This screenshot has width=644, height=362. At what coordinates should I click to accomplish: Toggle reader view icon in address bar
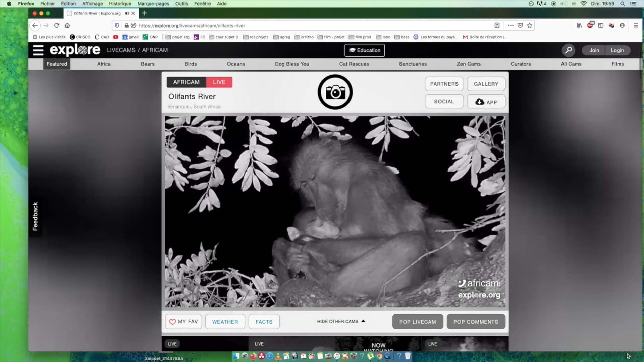pos(497,25)
